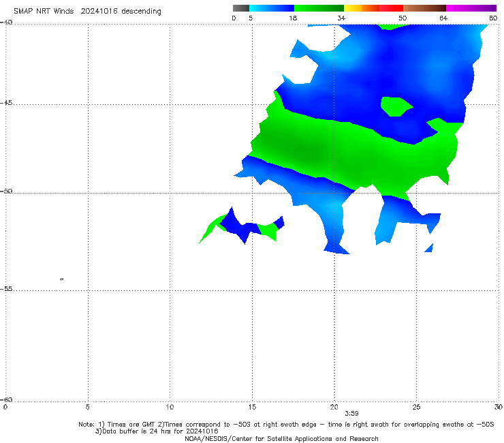Click the longitude axis label "25"
This screenshot has width=504, height=443.
416,407
